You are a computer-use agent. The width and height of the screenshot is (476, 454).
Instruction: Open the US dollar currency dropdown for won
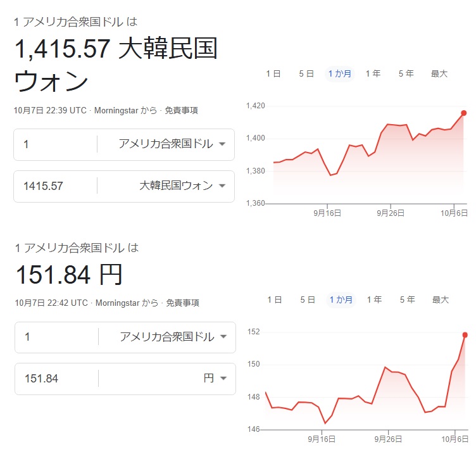pos(171,144)
